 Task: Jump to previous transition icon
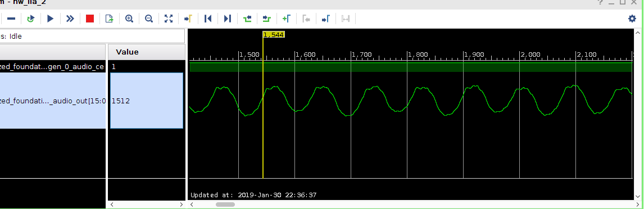tap(247, 19)
